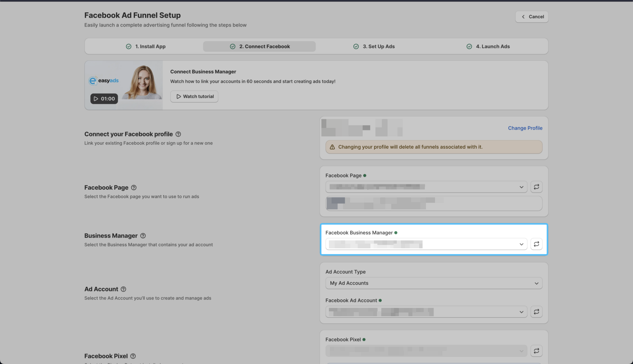Refresh the Facebook Business Manager list
This screenshot has height=364, width=633.
pyautogui.click(x=536, y=244)
